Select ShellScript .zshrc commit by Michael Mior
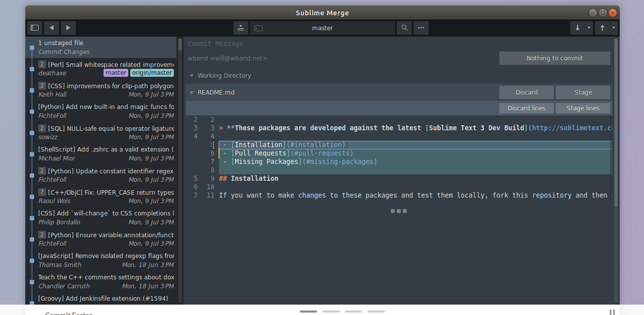 (x=102, y=154)
